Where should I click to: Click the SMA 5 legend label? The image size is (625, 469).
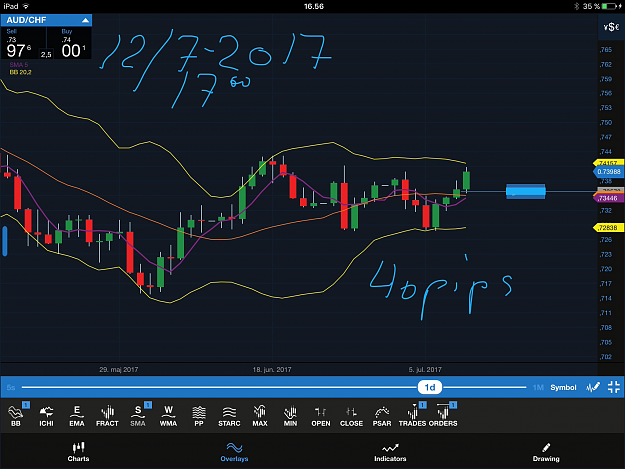click(x=19, y=65)
